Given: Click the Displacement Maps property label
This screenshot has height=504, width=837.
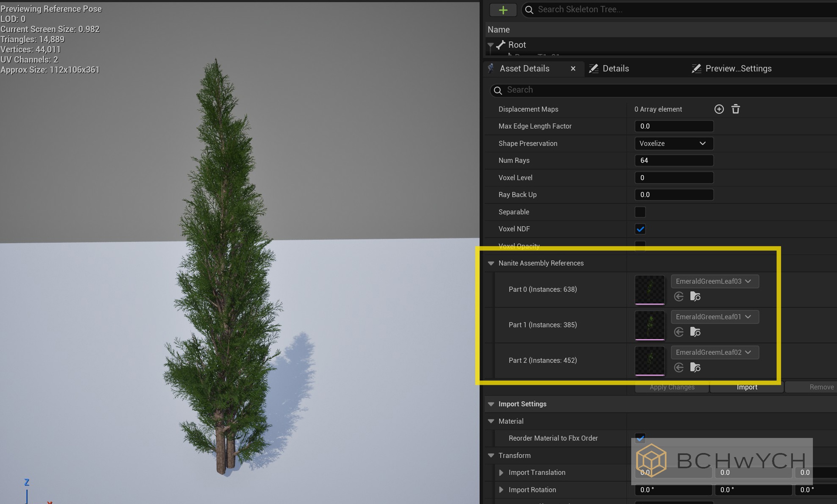Looking at the screenshot, I should (x=528, y=109).
